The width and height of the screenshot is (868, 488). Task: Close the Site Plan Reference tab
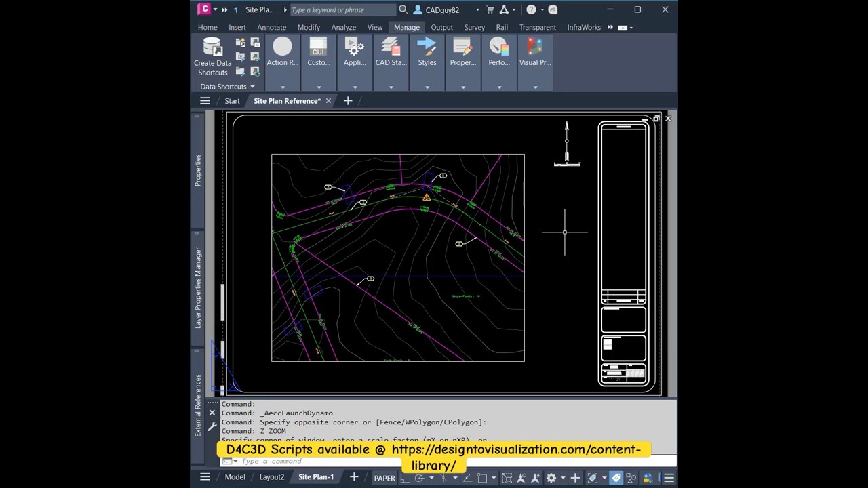[328, 101]
